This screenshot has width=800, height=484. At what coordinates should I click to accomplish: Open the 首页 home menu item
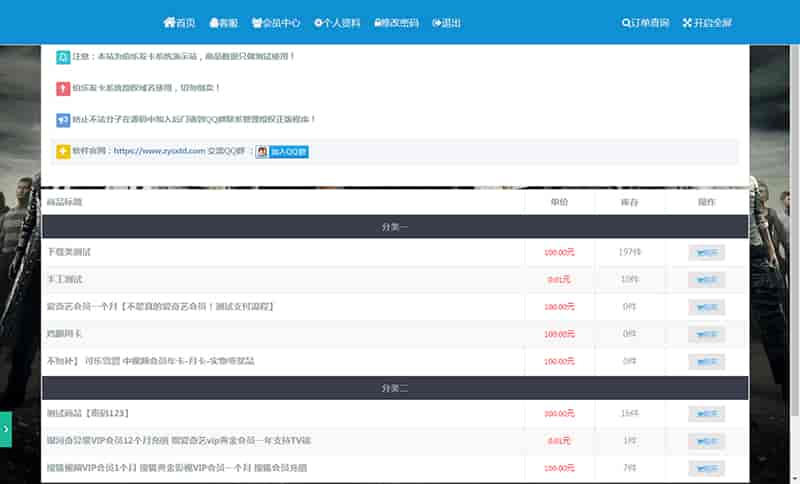tap(179, 23)
